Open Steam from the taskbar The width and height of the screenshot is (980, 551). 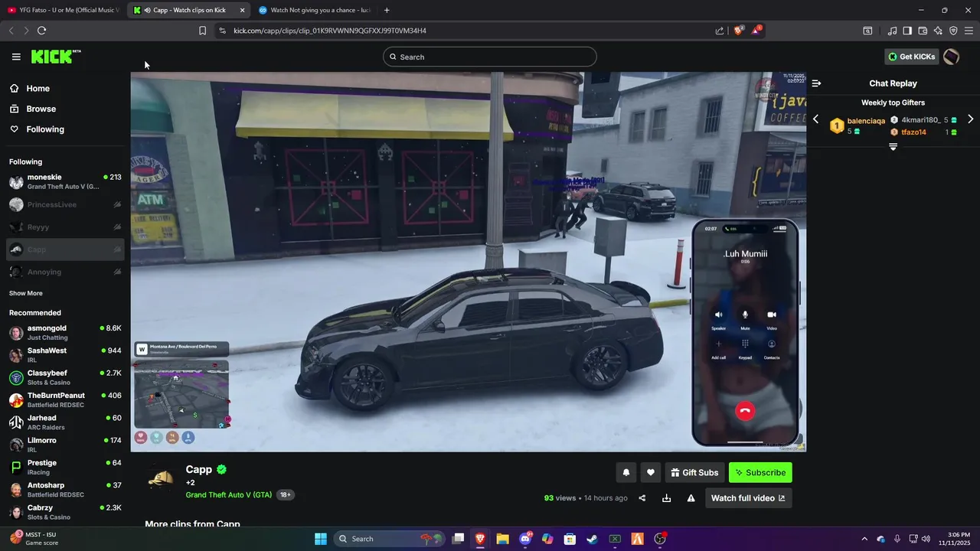coord(592,539)
